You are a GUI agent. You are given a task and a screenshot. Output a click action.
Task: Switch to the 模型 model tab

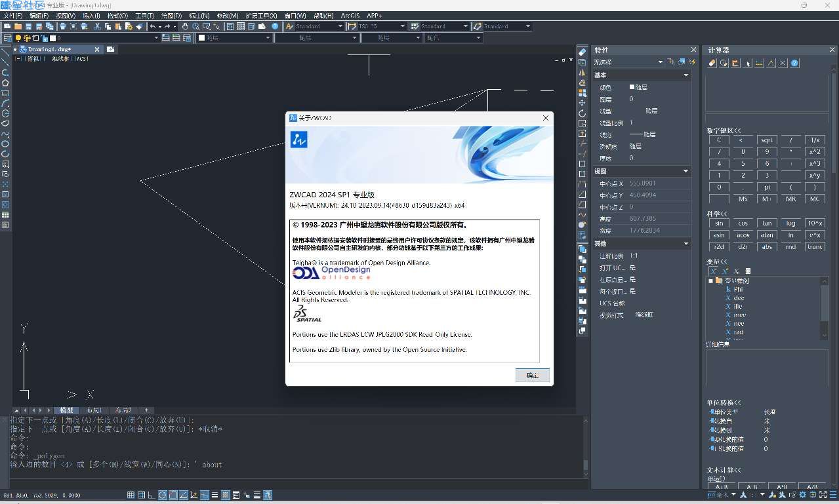coord(67,410)
